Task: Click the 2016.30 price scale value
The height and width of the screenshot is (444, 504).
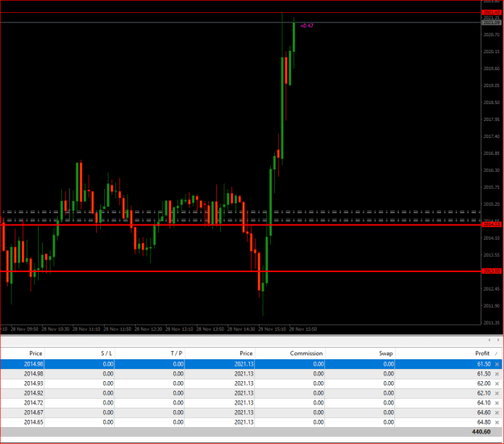Action: (491, 170)
